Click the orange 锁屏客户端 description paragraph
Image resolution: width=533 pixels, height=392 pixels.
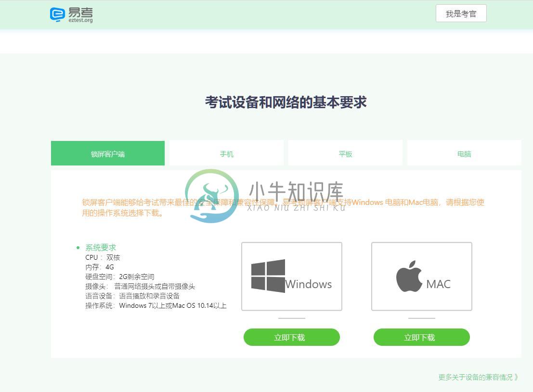point(283,208)
